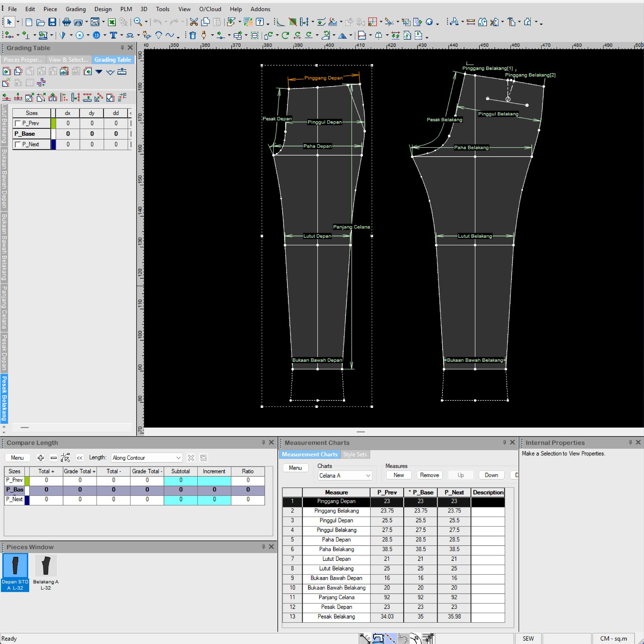Click the green P_Prev color swatch
This screenshot has height=644, width=644.
pyautogui.click(x=53, y=123)
